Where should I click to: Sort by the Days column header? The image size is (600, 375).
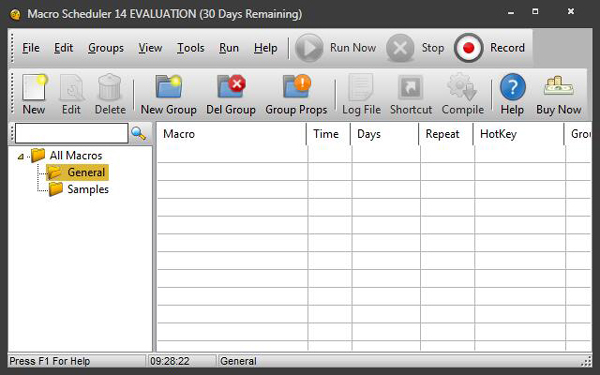tap(385, 134)
